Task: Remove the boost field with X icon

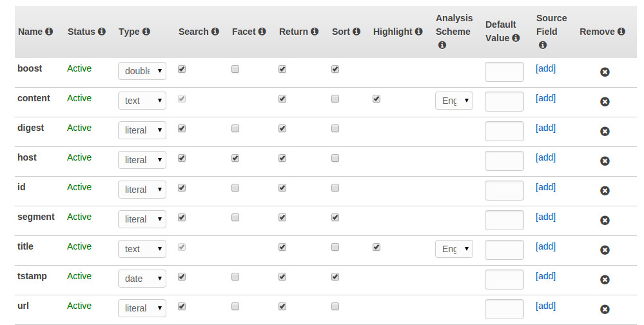Action: coord(605,72)
